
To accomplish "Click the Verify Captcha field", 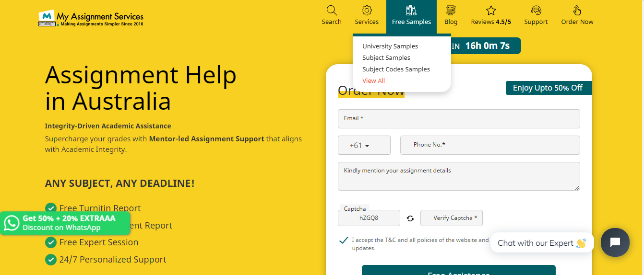I will (x=451, y=218).
